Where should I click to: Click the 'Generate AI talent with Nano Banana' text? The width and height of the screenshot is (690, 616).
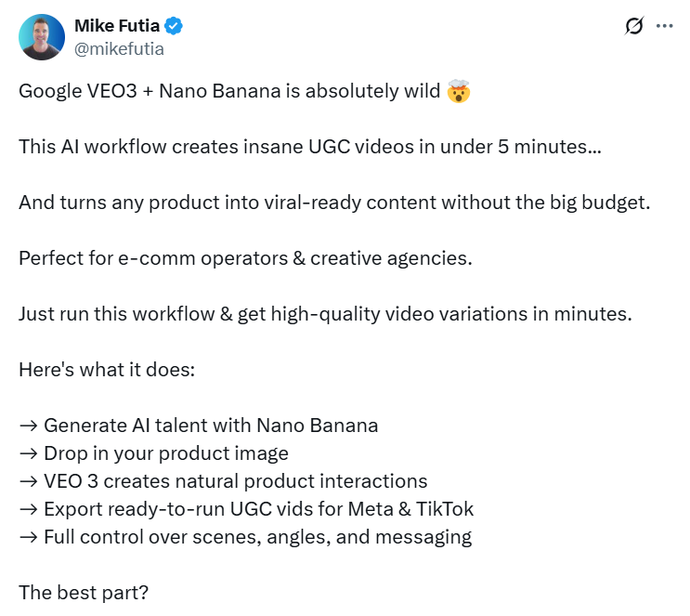[x=211, y=426]
